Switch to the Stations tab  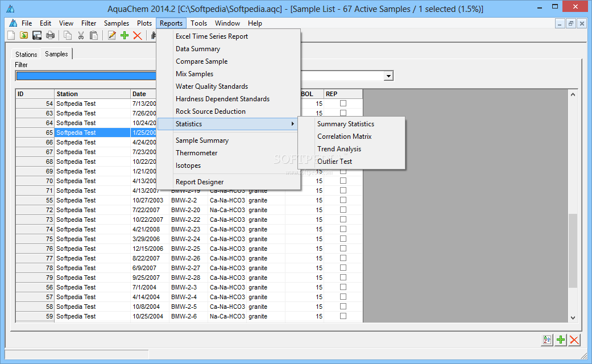(26, 55)
